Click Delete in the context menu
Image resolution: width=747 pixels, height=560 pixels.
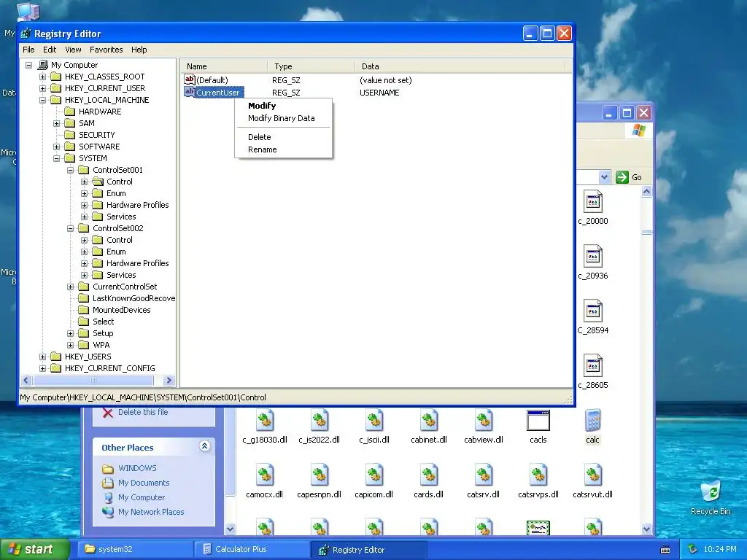[259, 137]
